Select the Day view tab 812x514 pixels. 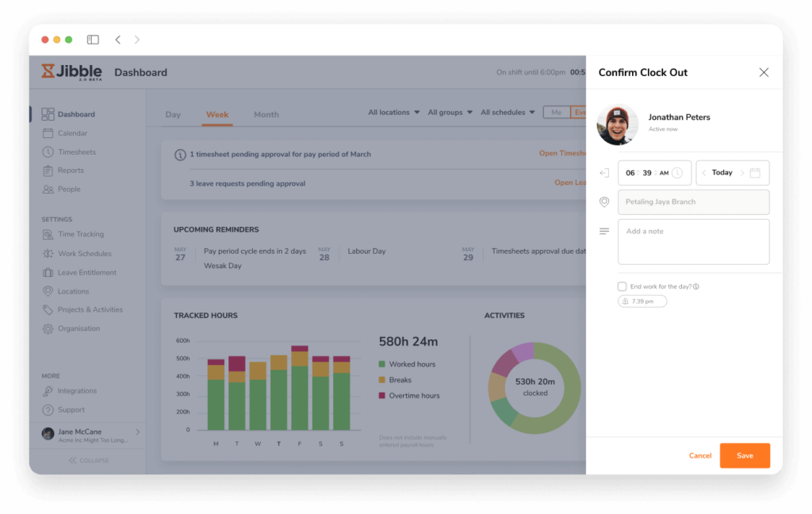pos(173,114)
